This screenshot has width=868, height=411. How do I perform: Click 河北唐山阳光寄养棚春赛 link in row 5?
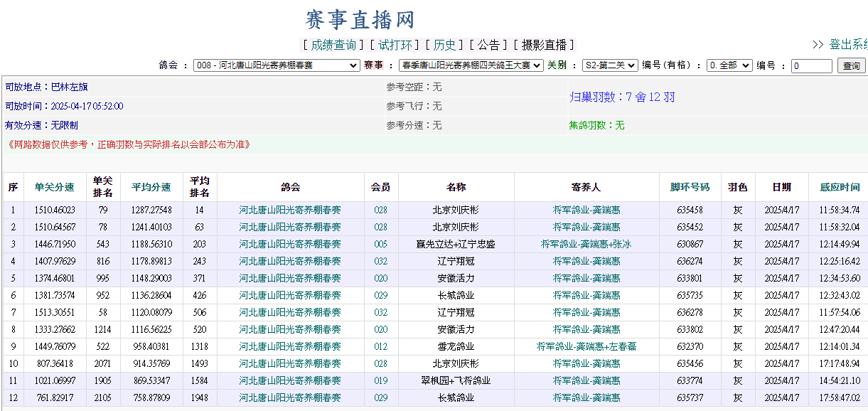[x=290, y=279]
